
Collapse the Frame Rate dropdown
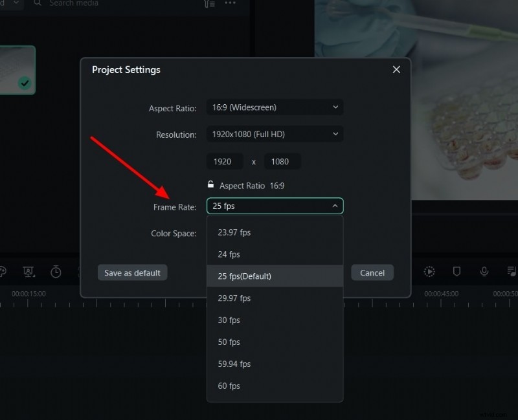(335, 206)
